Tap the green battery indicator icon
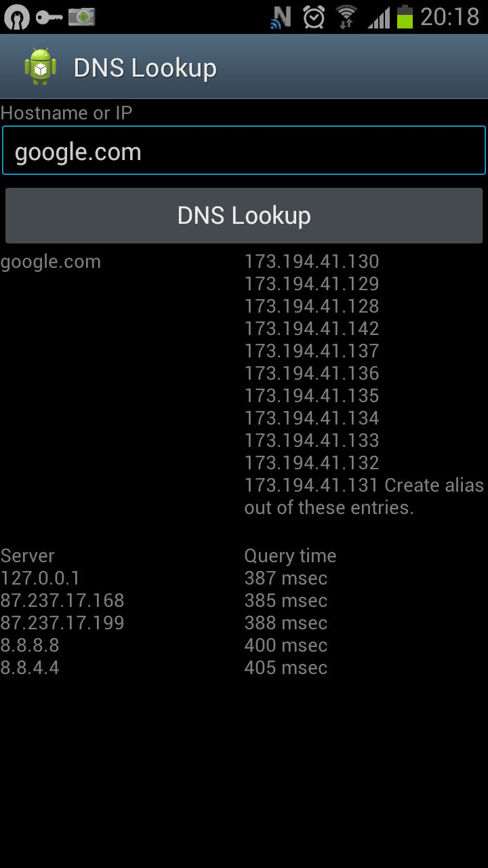 click(x=405, y=17)
